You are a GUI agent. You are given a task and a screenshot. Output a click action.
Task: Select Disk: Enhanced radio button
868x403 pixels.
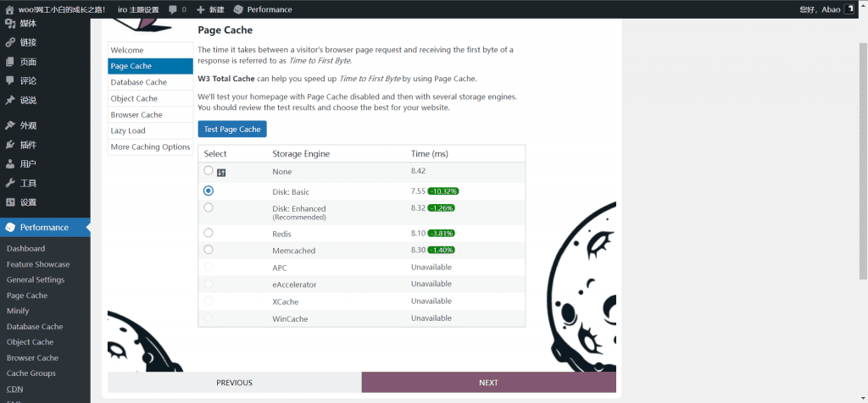click(x=209, y=207)
